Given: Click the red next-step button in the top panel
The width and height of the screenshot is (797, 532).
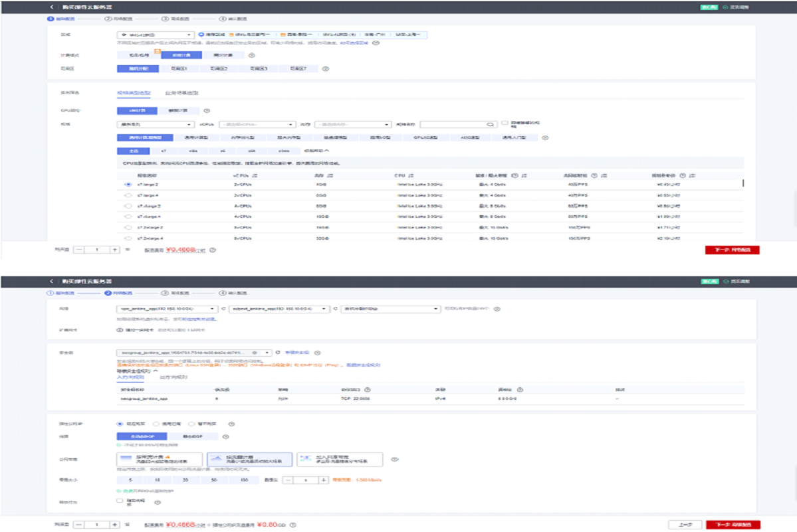Looking at the screenshot, I should (x=732, y=250).
